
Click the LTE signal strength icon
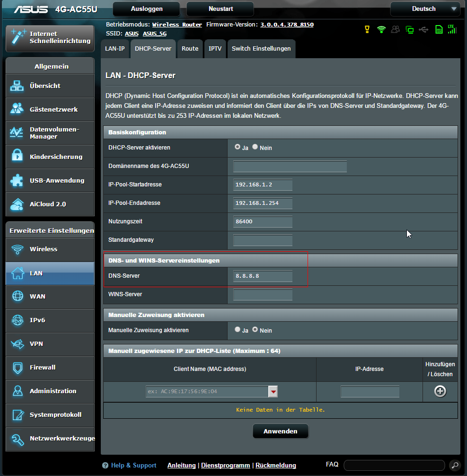pos(452,29)
